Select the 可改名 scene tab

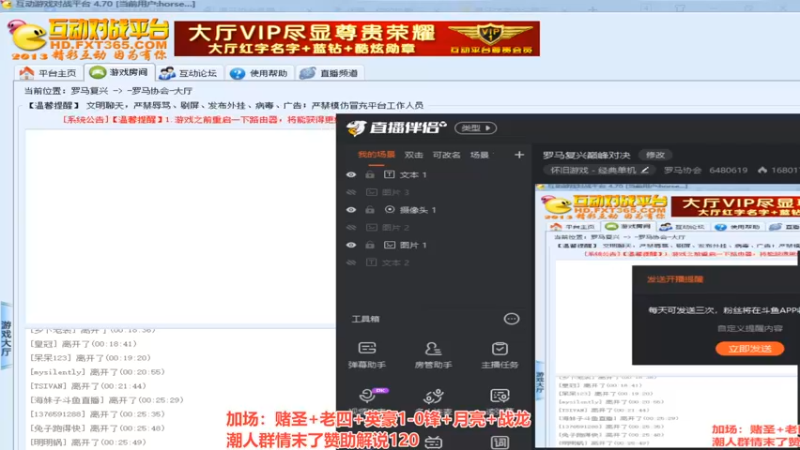(x=446, y=155)
